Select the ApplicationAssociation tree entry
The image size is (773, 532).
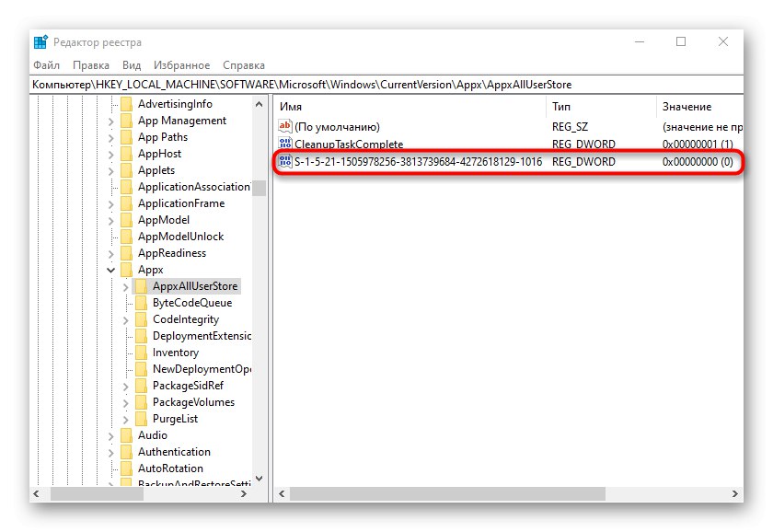[194, 187]
